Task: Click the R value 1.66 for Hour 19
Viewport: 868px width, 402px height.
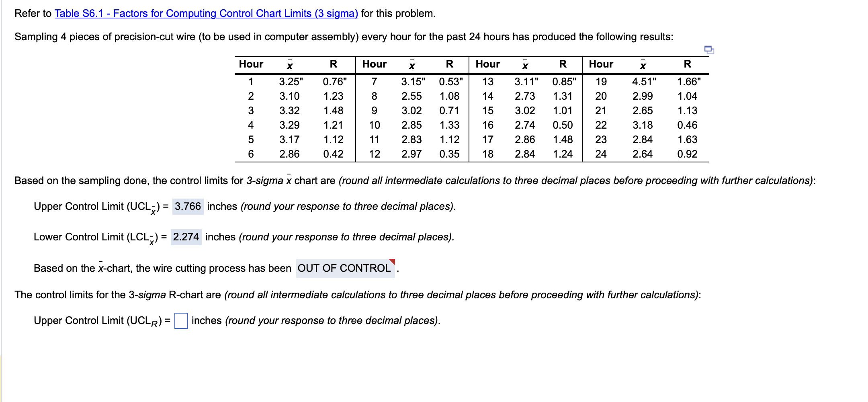Action: pyautogui.click(x=688, y=81)
